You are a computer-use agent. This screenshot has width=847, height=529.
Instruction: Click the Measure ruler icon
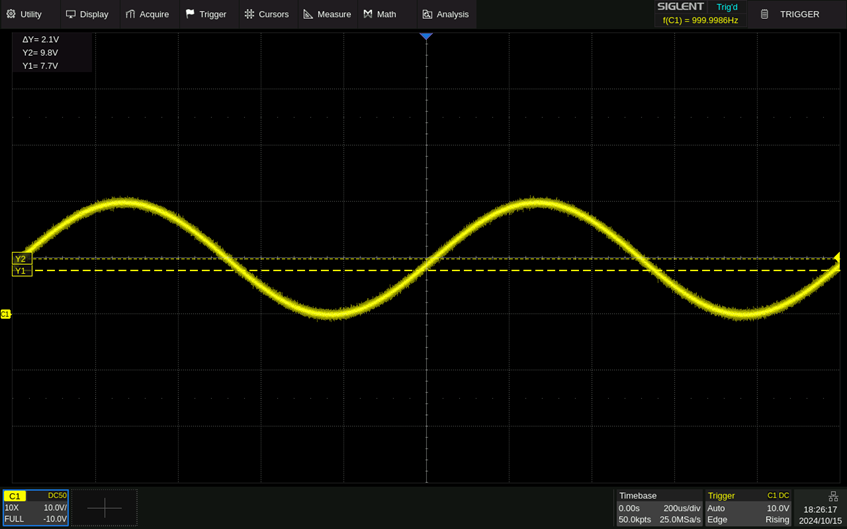(308, 14)
